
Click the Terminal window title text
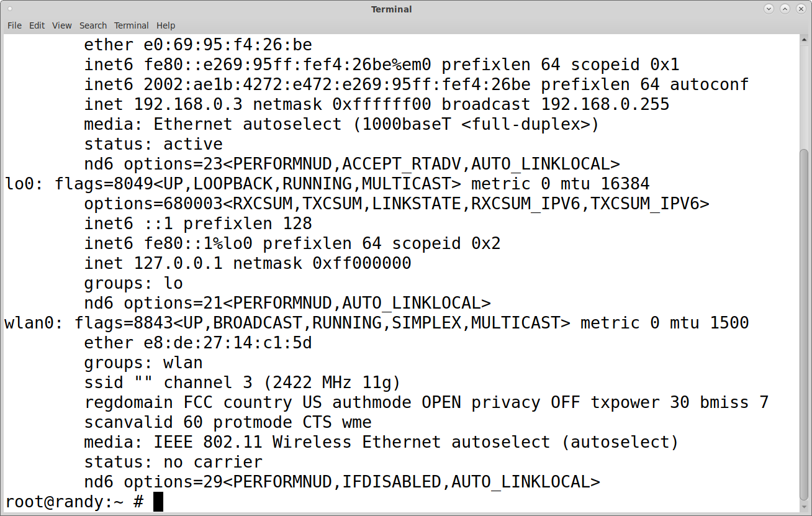click(391, 9)
